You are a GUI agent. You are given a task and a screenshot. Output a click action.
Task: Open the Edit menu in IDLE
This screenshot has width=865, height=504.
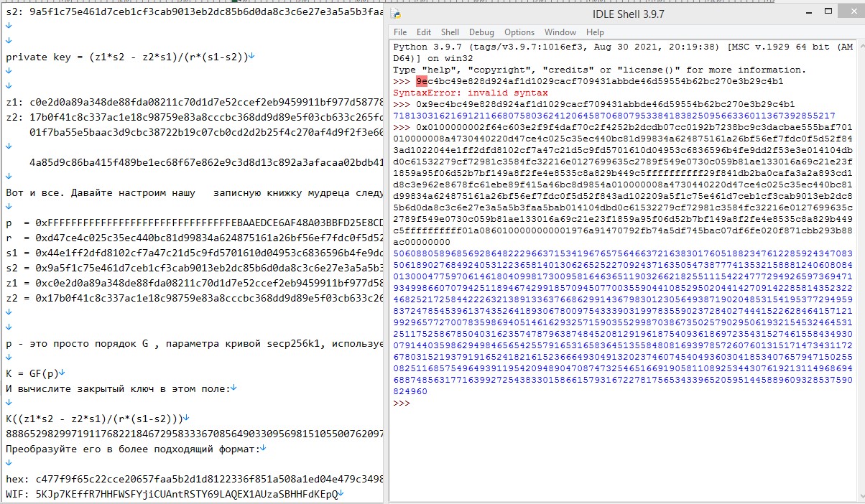coord(424,32)
